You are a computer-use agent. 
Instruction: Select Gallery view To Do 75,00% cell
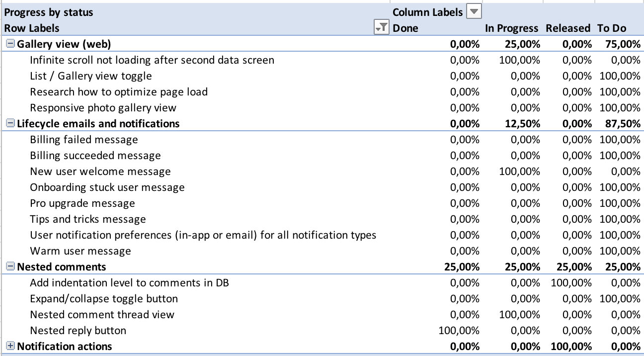(623, 44)
